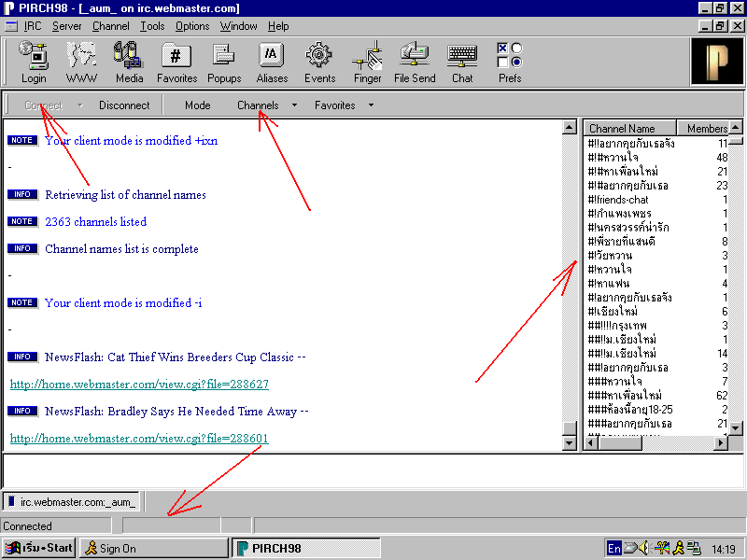Open the view.cgi?file=288601 news link
Viewport: 747px width, 560px height.
coord(139,438)
